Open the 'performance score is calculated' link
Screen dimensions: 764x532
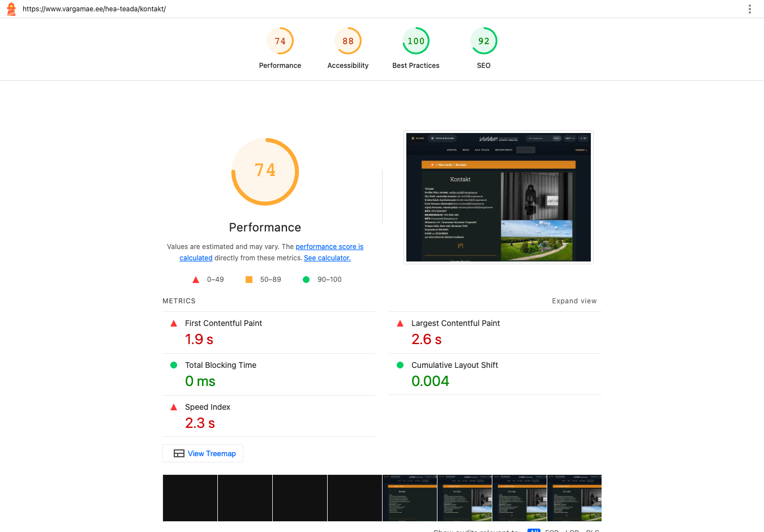272,252
